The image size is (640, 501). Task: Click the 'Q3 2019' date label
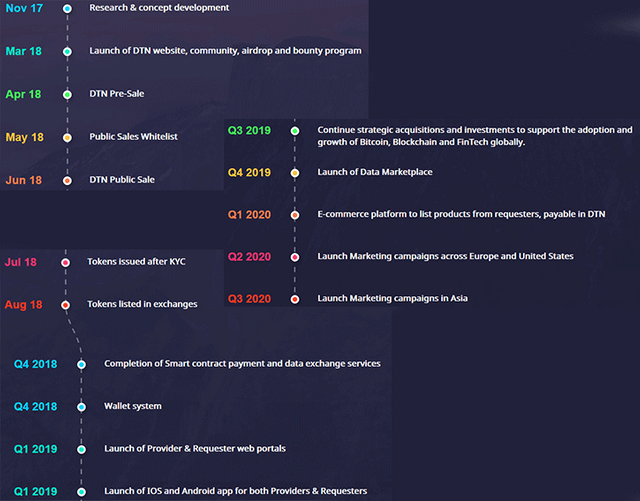tap(249, 131)
